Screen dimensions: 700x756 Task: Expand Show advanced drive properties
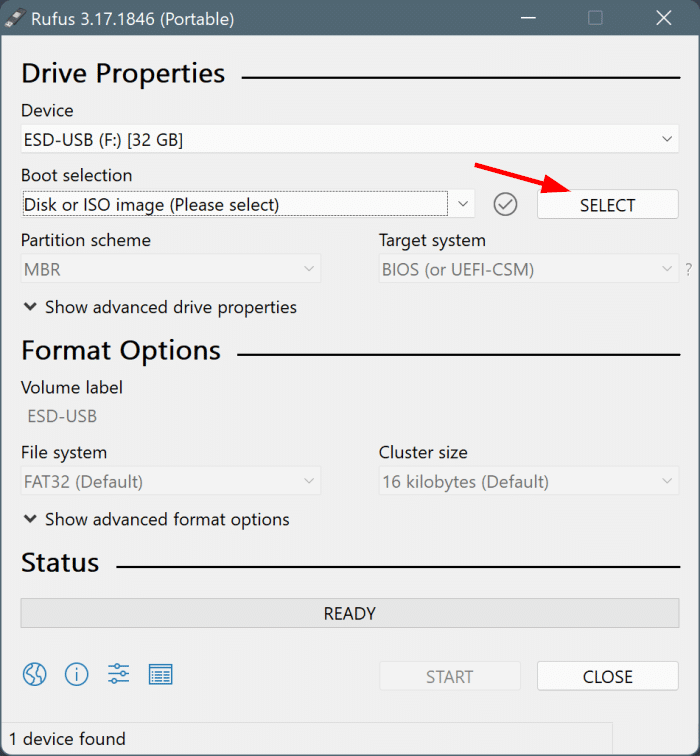click(160, 308)
